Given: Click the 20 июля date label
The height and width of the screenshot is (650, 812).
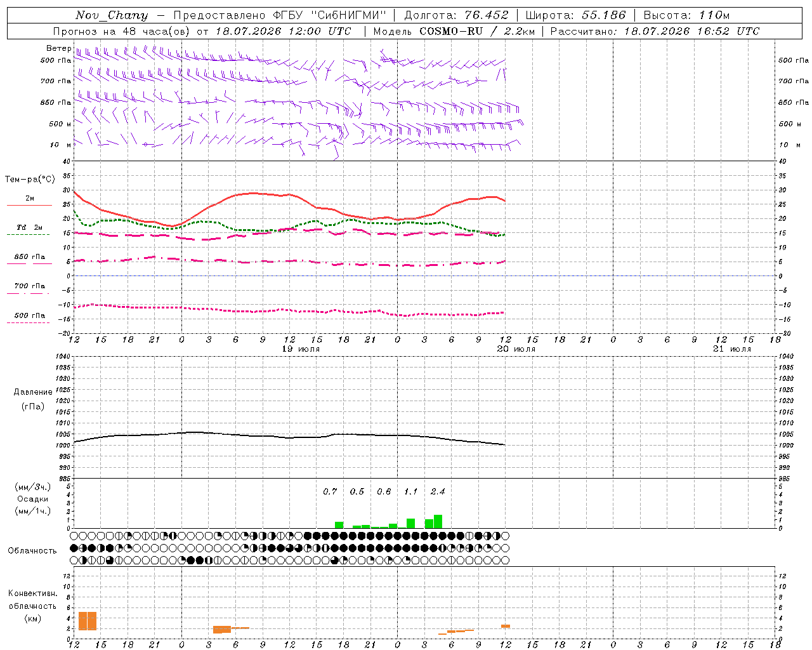Looking at the screenshot, I should coord(516,349).
